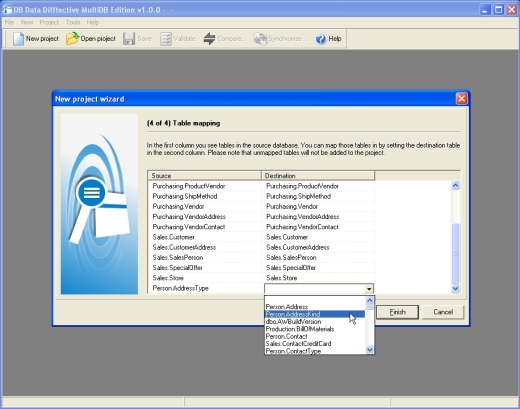This screenshot has width=520, height=409.
Task: Maximize the DB Data Difftective window
Action: click(x=498, y=9)
